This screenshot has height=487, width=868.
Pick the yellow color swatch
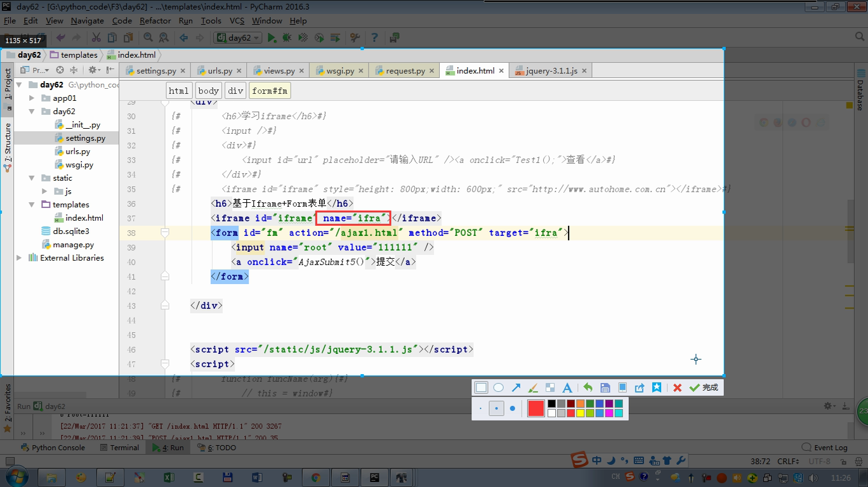click(x=581, y=413)
